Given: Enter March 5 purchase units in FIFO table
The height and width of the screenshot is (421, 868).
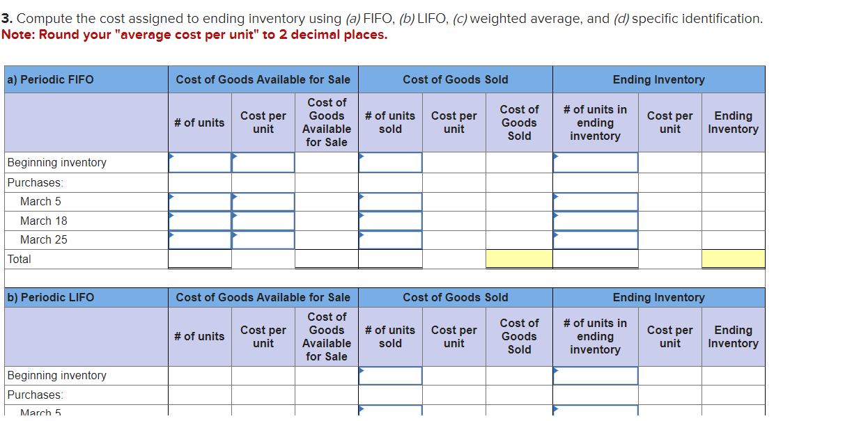Looking at the screenshot, I should (199, 201).
